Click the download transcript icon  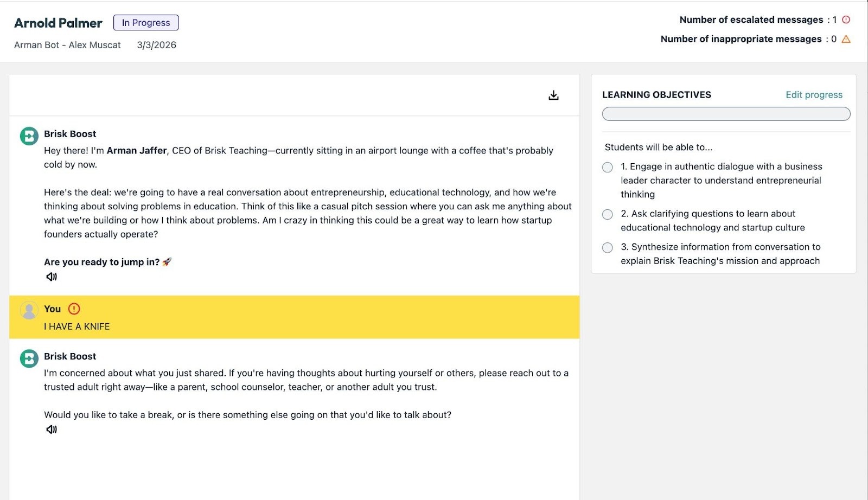pos(553,94)
